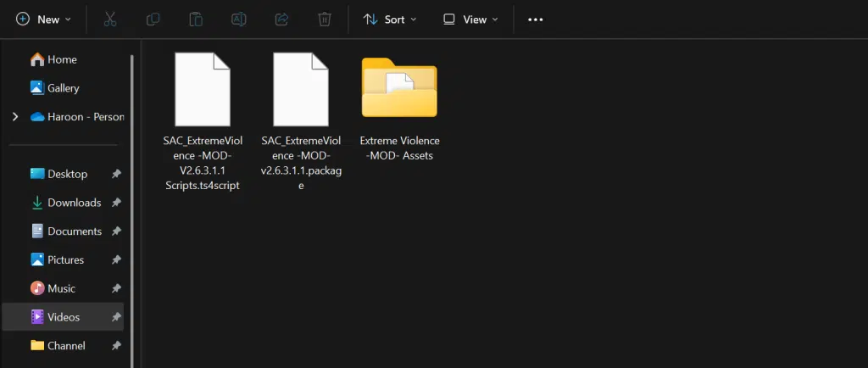Open the See more ellipsis menu
The image size is (868, 368).
coord(535,19)
